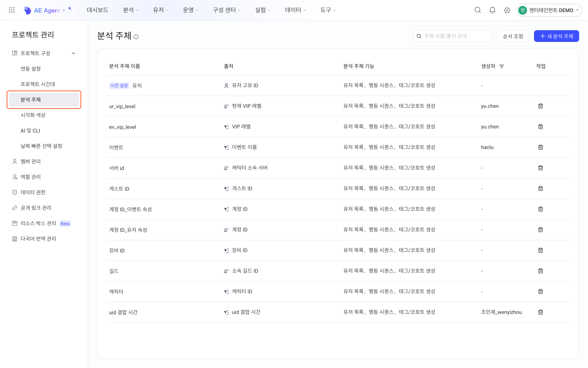Open 엔터테인먼트 DEMO project switcher
The height and width of the screenshot is (368, 588).
[549, 10]
